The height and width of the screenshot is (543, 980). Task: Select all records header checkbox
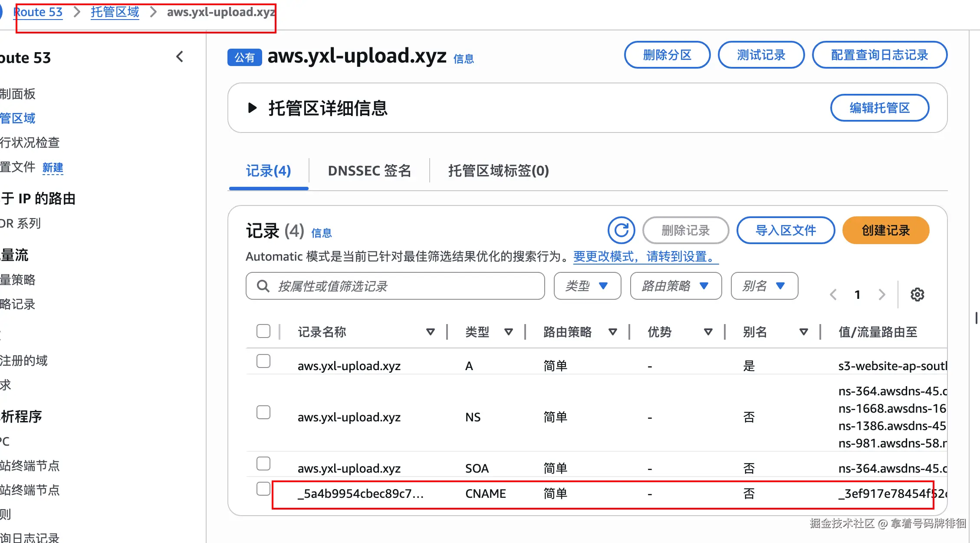[263, 331]
